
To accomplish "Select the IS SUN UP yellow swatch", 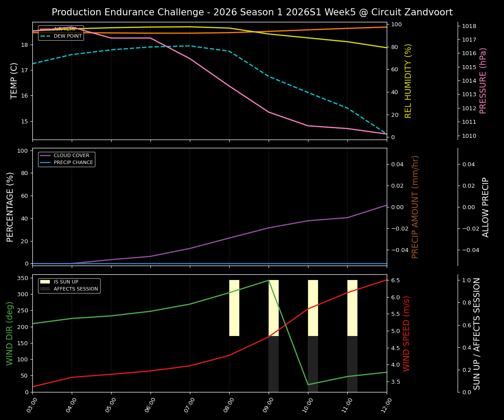I will (44, 282).
